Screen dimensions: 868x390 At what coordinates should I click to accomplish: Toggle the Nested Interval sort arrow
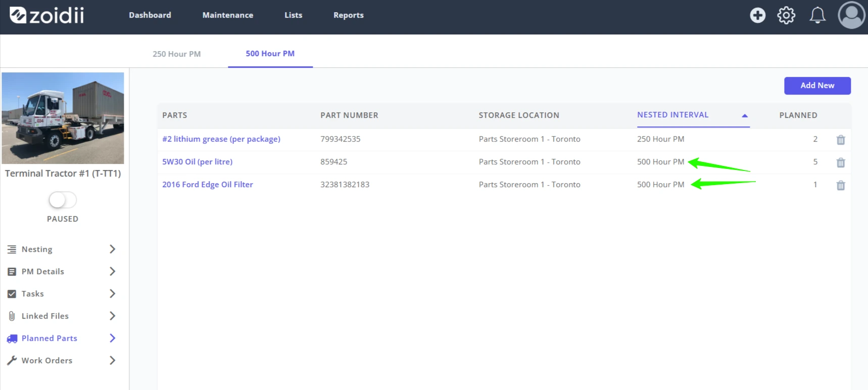point(744,115)
